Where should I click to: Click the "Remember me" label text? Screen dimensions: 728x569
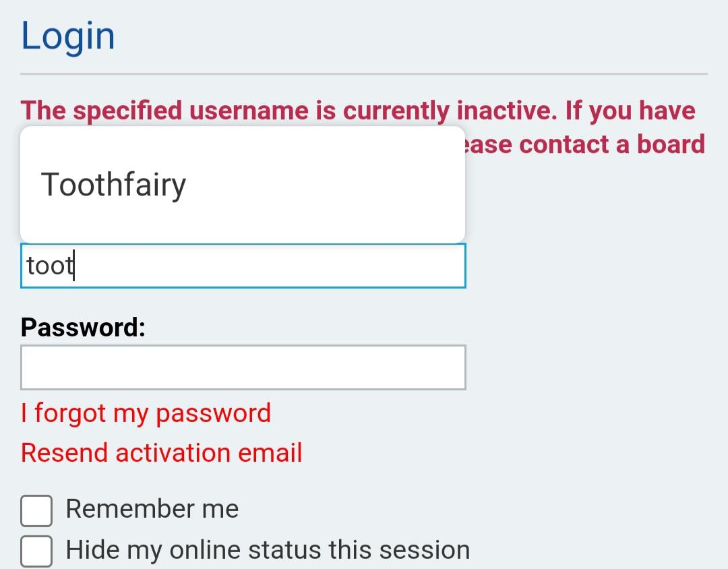[152, 509]
